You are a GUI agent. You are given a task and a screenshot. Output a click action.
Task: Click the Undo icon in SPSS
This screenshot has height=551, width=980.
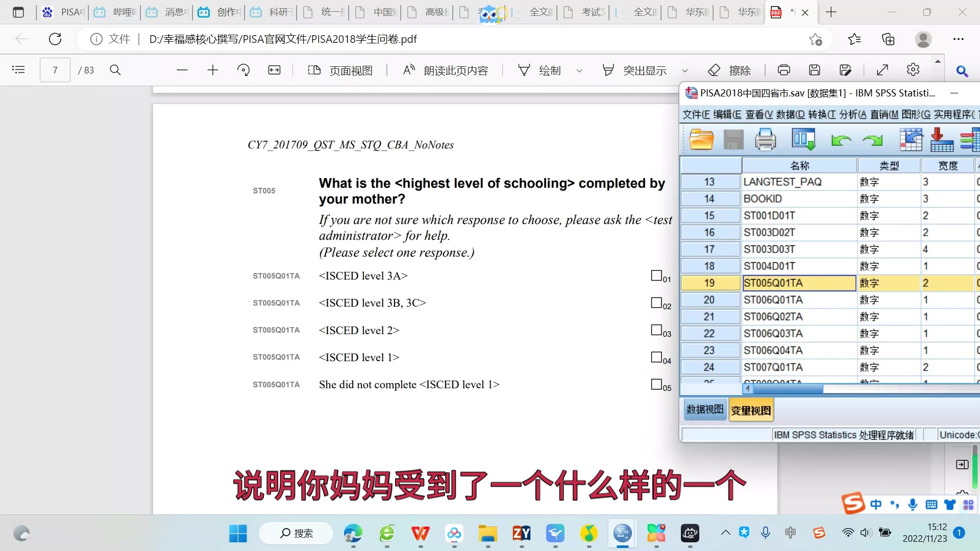click(x=841, y=141)
